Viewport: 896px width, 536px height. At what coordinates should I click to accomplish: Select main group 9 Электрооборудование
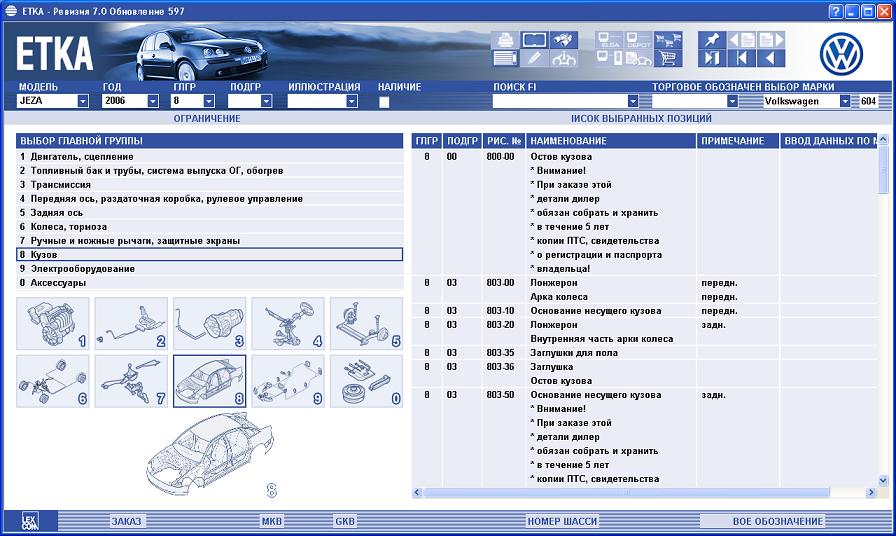click(210, 269)
